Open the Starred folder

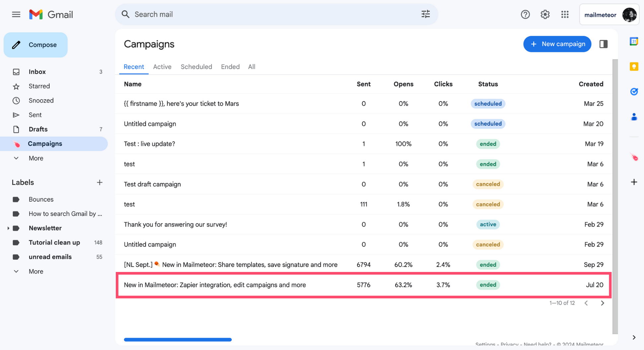point(54,86)
